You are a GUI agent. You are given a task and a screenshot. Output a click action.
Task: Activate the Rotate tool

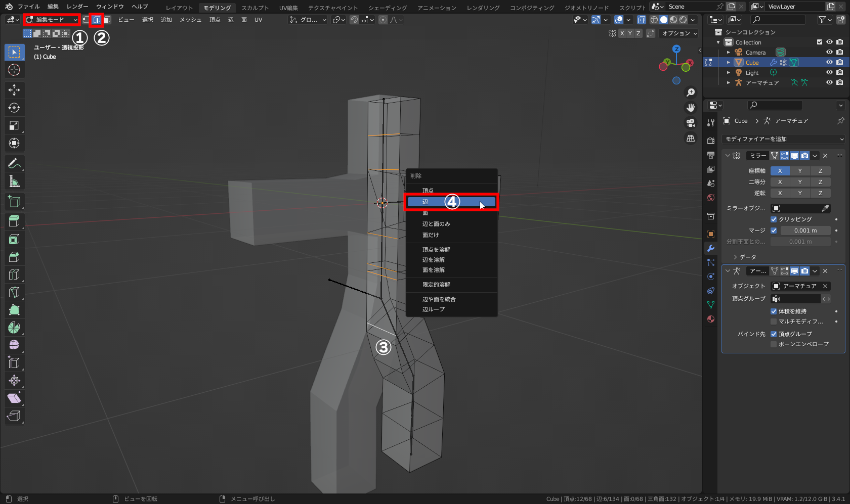(14, 108)
